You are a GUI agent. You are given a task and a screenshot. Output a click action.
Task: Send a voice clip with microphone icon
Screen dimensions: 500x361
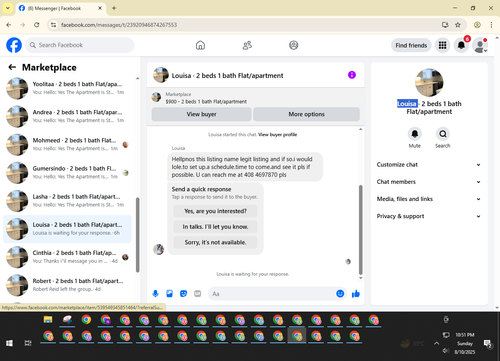pos(155,294)
